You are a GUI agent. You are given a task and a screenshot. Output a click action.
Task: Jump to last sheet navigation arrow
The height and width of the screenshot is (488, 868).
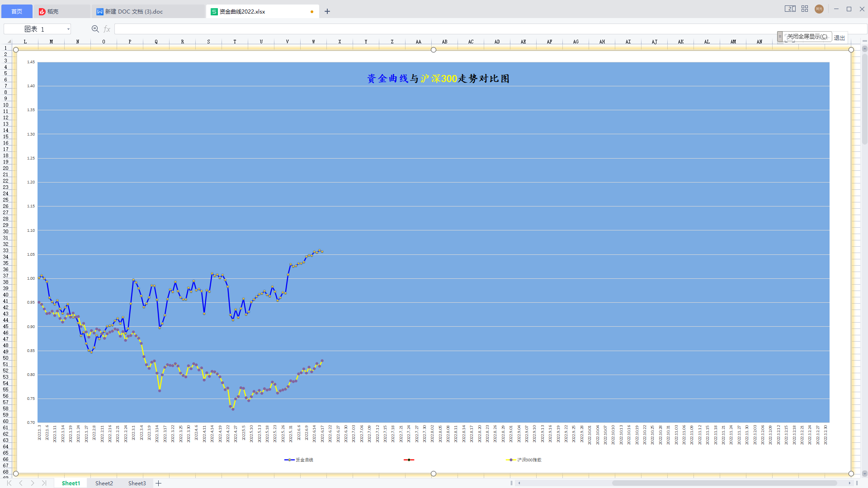point(44,483)
